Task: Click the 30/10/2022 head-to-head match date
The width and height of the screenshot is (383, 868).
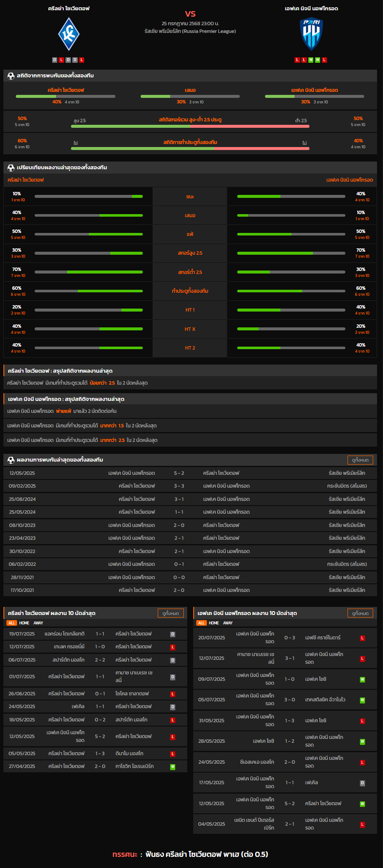Action: [22, 552]
